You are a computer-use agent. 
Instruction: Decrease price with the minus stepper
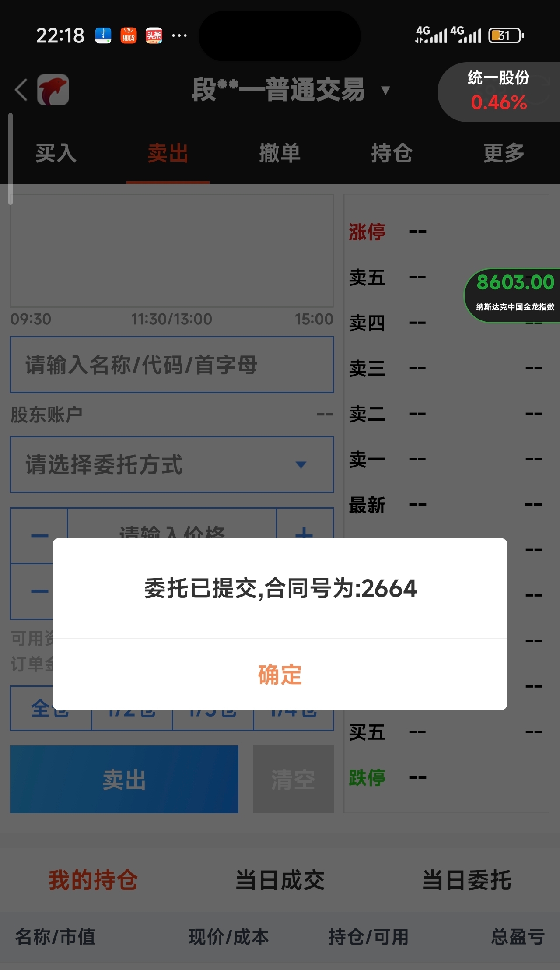(x=39, y=535)
